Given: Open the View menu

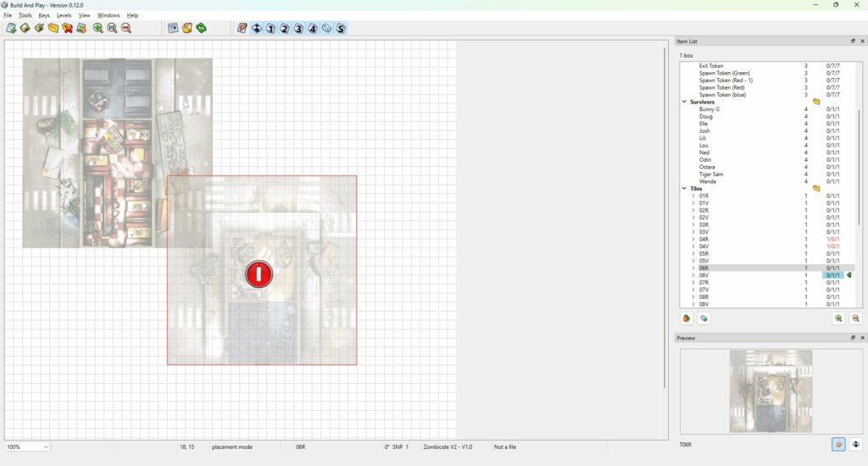Looking at the screenshot, I should [x=84, y=15].
